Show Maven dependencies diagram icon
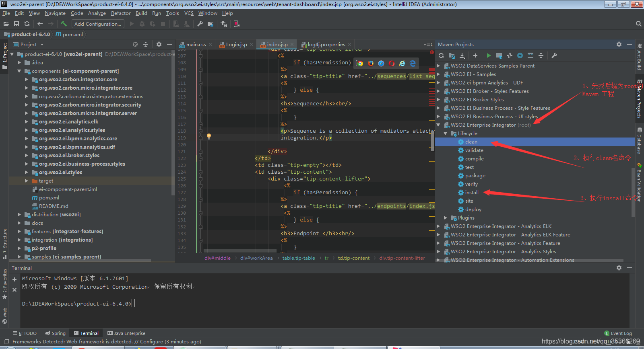The height and width of the screenshot is (349, 644). tap(530, 55)
